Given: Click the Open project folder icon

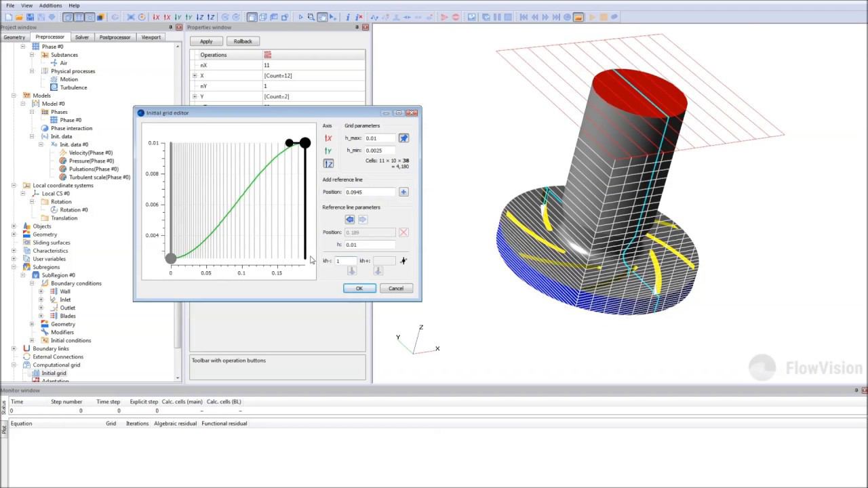Looking at the screenshot, I should [20, 17].
